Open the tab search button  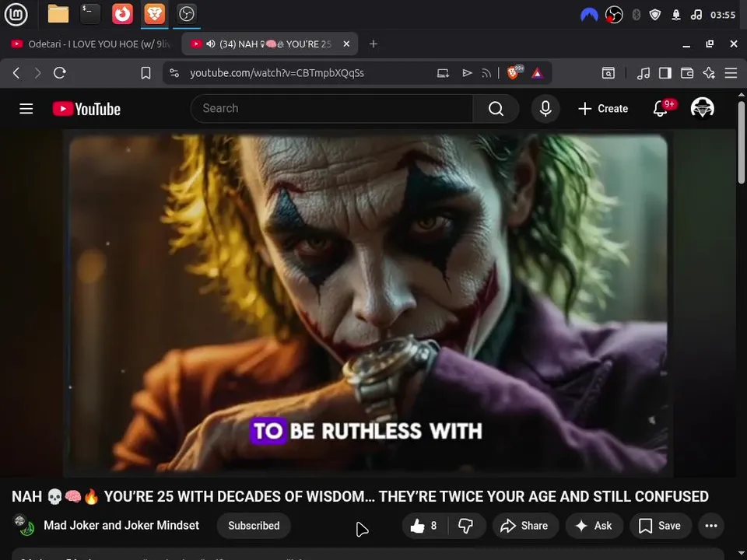pos(608,73)
